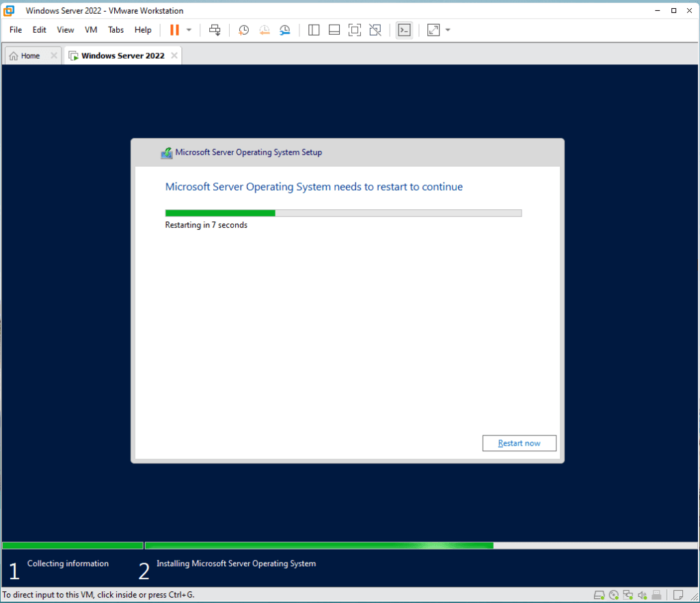Click the Send Ctrl+Alt+Del toolbar icon
The height and width of the screenshot is (603, 700).
215,30
